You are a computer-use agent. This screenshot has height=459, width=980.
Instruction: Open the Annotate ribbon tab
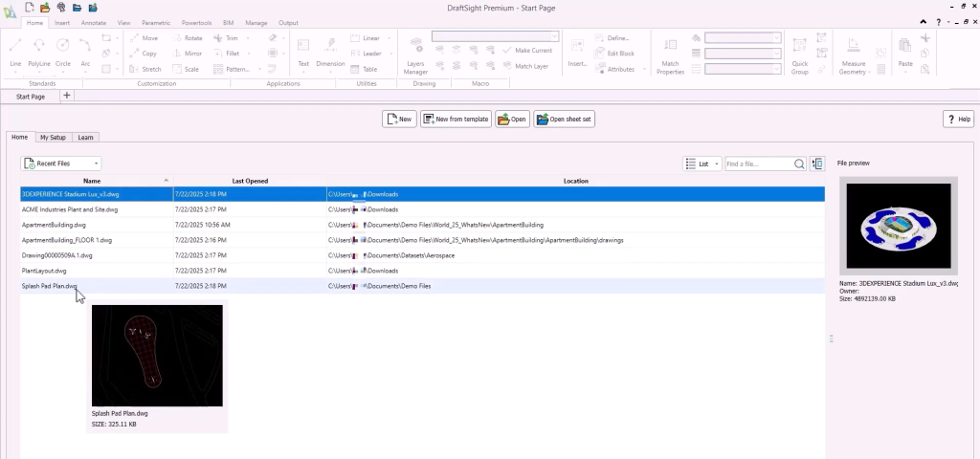click(94, 23)
